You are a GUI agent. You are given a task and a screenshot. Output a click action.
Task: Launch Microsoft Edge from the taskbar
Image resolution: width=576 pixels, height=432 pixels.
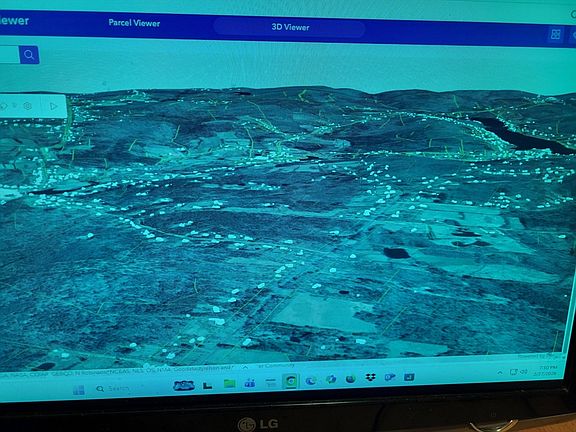click(311, 381)
